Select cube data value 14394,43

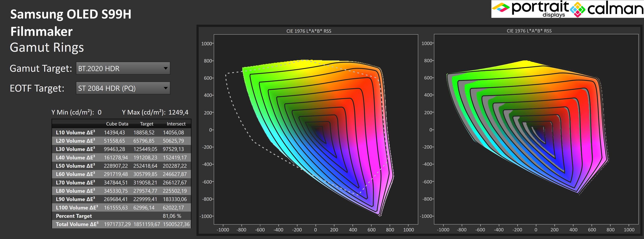[x=114, y=133]
